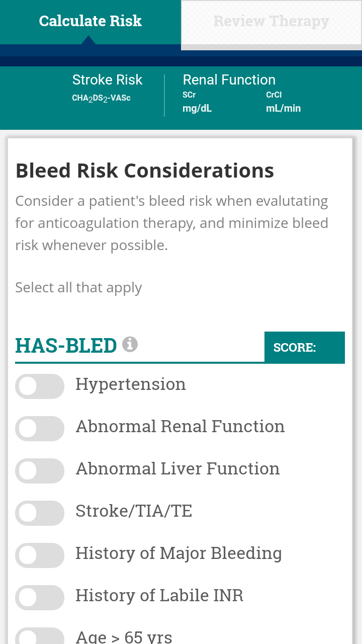The height and width of the screenshot is (644, 362).
Task: Click the History of Major Bleeding label
Action: coord(178,553)
